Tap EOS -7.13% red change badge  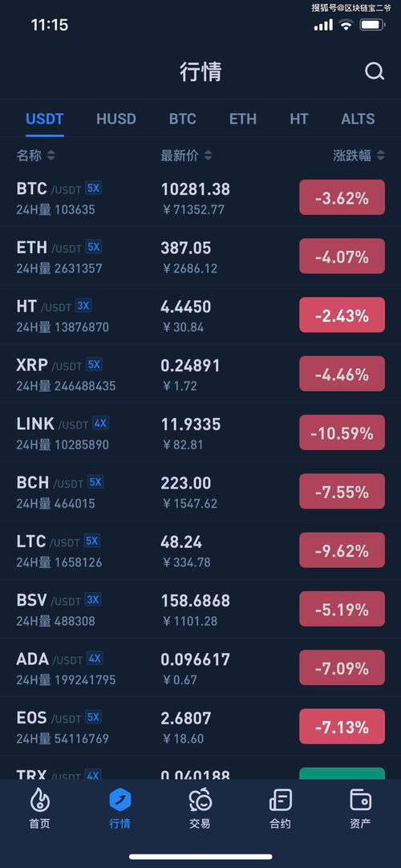(342, 726)
